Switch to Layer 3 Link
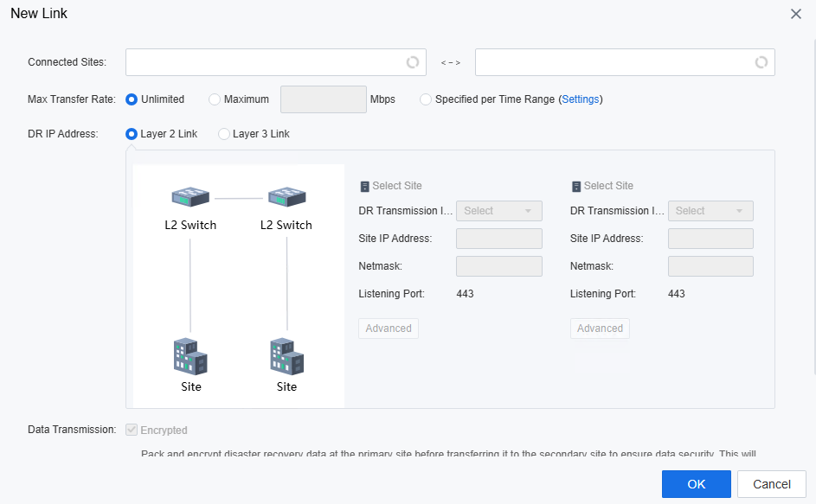This screenshot has width=816, height=504. pyautogui.click(x=224, y=134)
